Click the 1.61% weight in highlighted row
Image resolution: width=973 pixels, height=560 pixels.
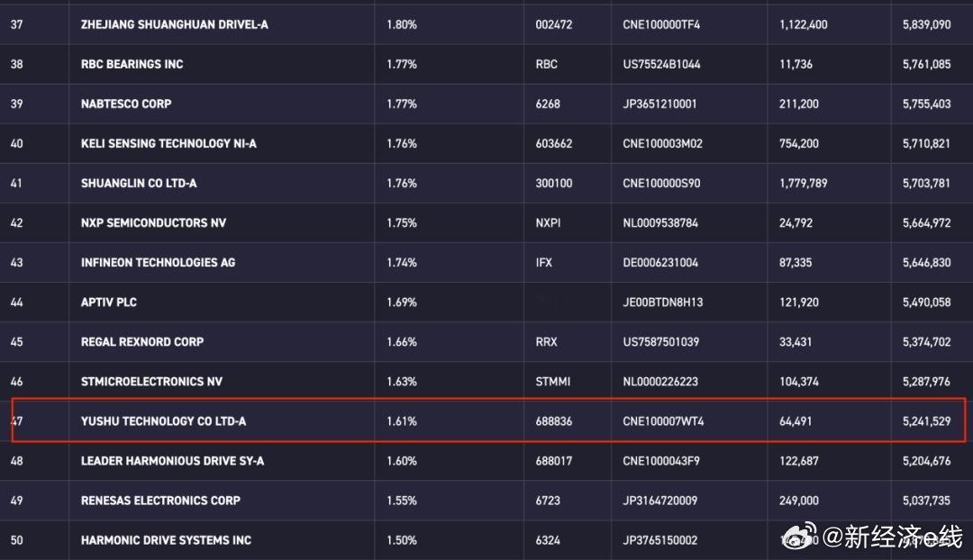coord(402,421)
